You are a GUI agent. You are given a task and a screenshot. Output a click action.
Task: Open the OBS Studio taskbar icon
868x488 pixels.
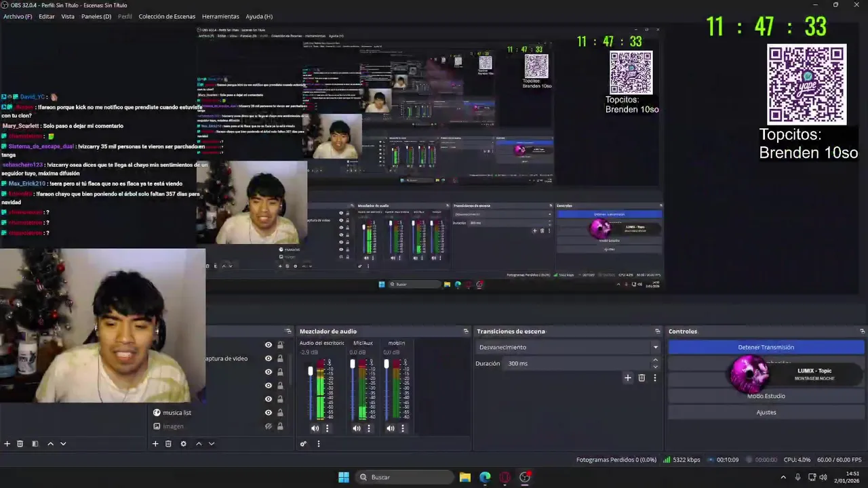pyautogui.click(x=525, y=477)
